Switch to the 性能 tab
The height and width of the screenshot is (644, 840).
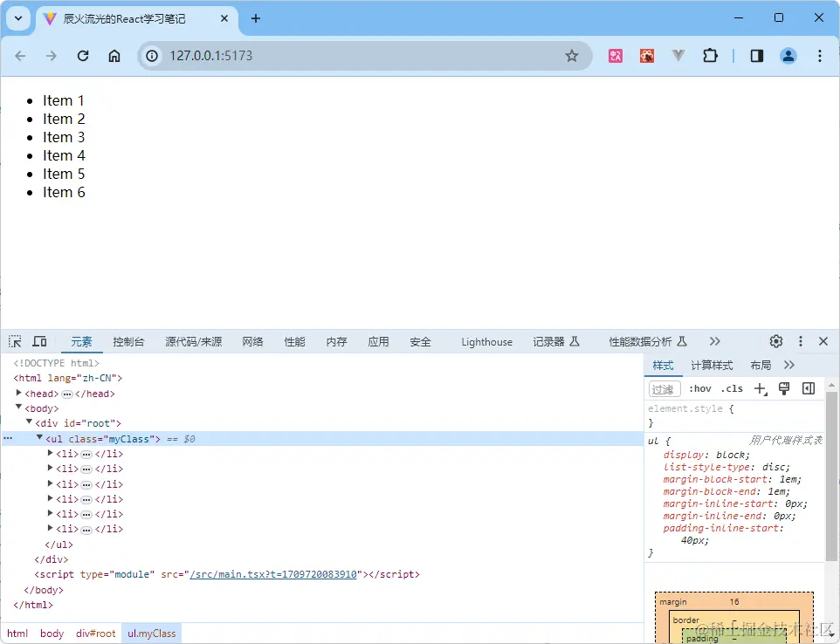coord(294,341)
